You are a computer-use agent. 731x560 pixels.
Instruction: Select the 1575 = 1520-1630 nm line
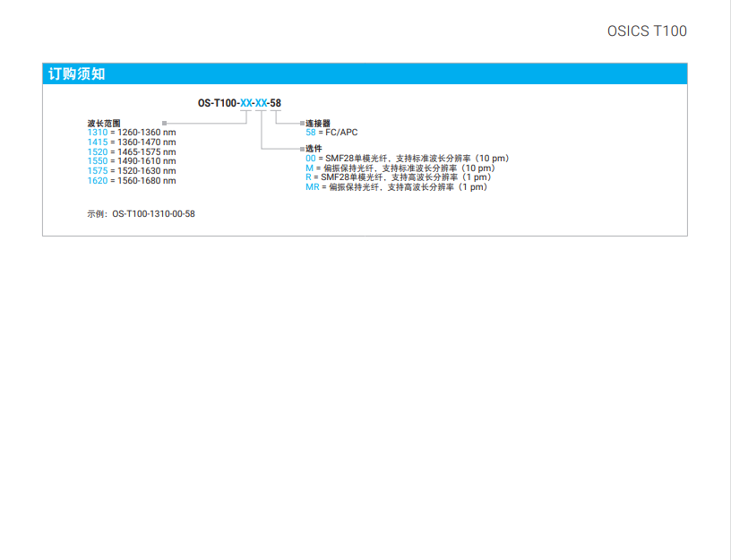pos(132,171)
